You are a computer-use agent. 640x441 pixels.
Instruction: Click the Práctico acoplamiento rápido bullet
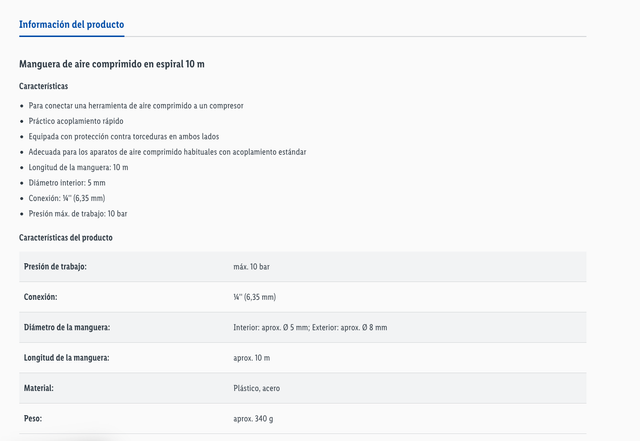click(x=79, y=121)
